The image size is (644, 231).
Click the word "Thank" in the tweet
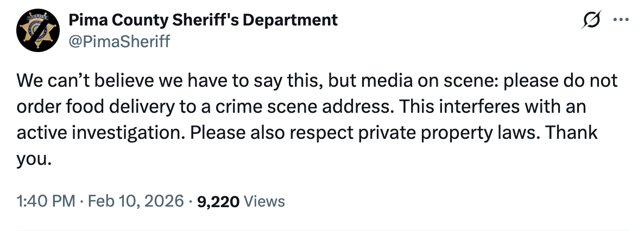click(572, 133)
